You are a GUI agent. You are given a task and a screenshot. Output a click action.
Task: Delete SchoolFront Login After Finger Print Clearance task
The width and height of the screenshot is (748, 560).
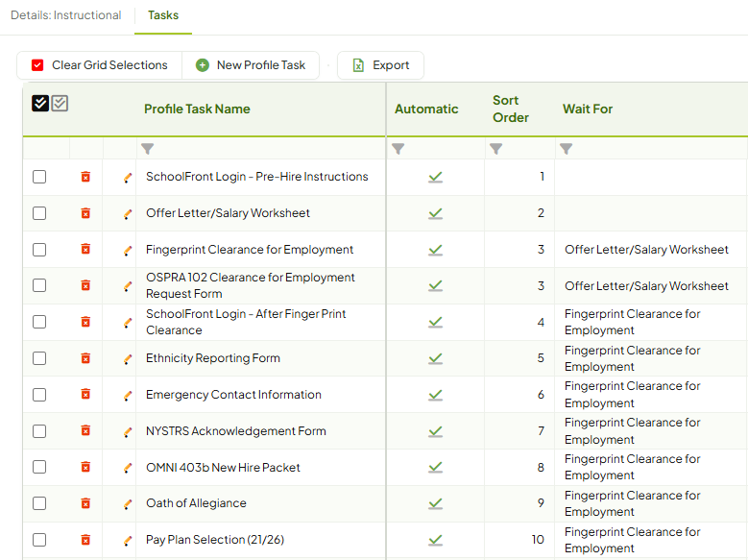85,322
